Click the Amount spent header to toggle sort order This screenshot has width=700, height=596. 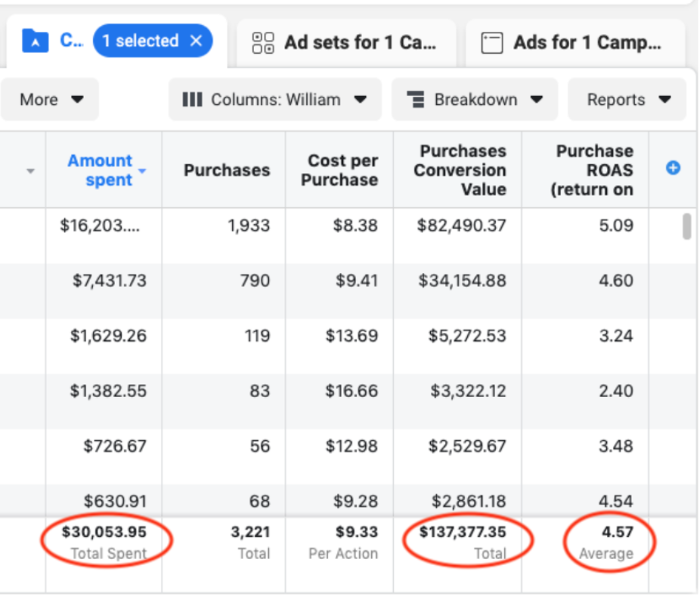point(100,169)
